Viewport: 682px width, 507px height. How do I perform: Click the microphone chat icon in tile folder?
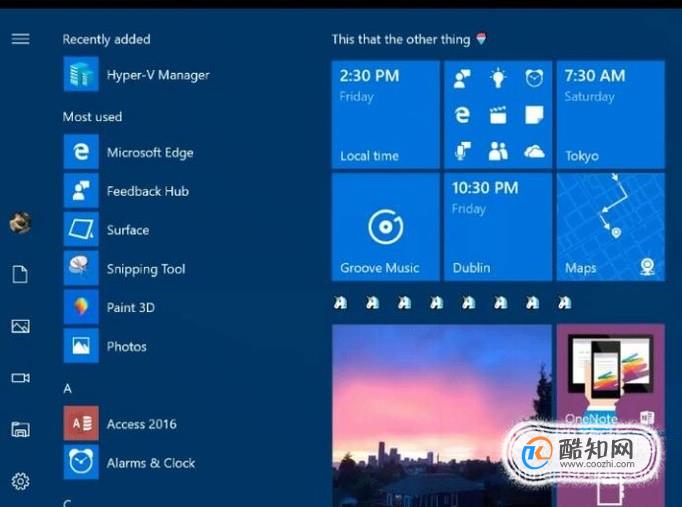pos(462,151)
